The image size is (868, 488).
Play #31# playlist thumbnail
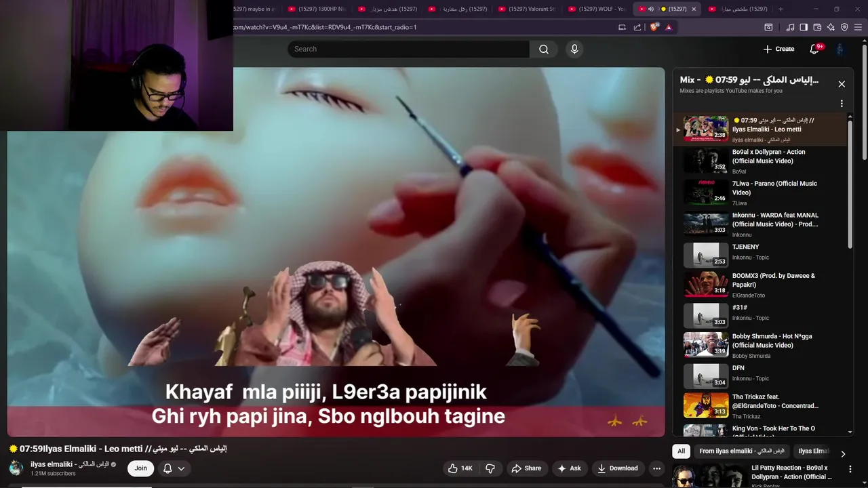(x=705, y=316)
